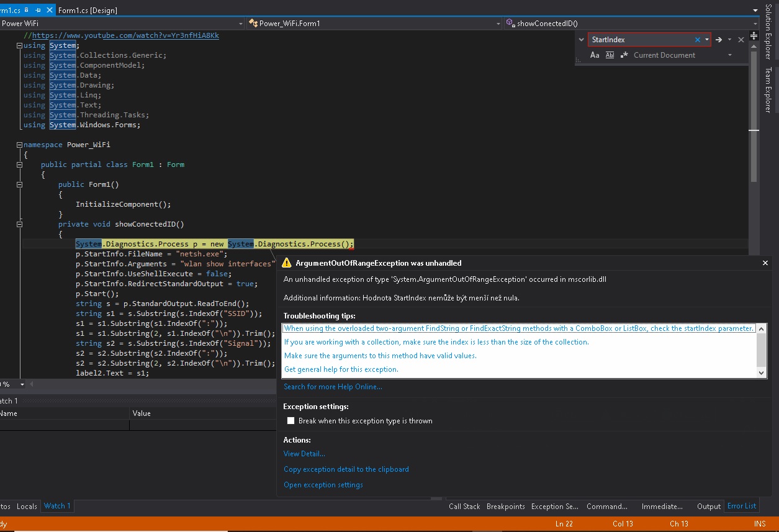Enable regular expressions in find box
The height and width of the screenshot is (532, 779).
(624, 55)
